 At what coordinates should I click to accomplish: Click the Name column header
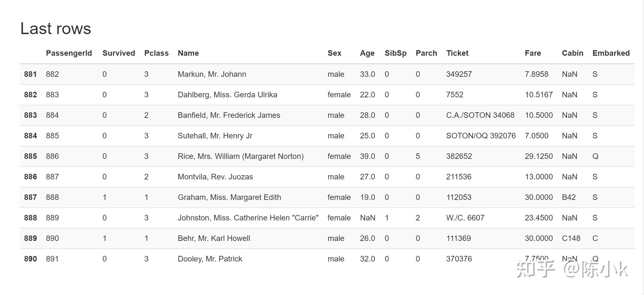click(188, 53)
